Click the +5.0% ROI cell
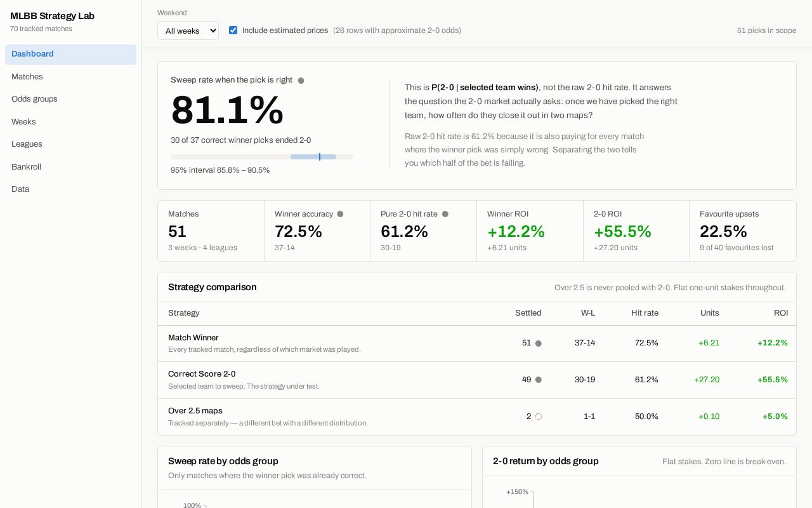The width and height of the screenshot is (812, 508). (775, 417)
